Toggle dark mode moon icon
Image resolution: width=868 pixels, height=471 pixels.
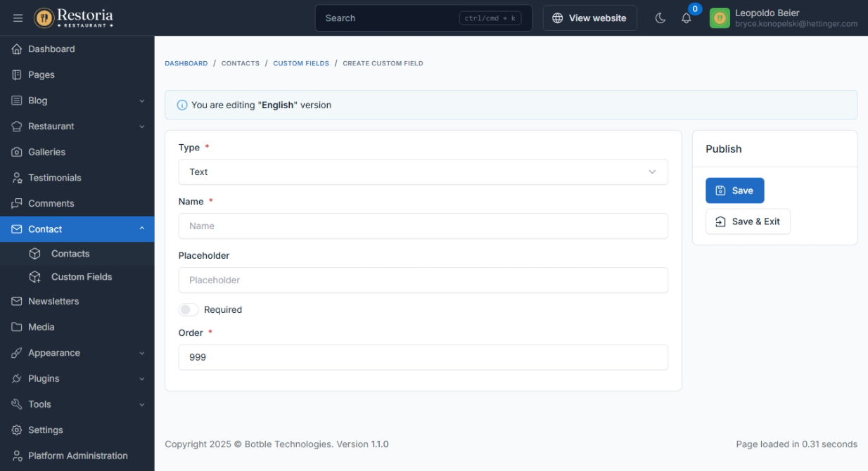(x=660, y=18)
